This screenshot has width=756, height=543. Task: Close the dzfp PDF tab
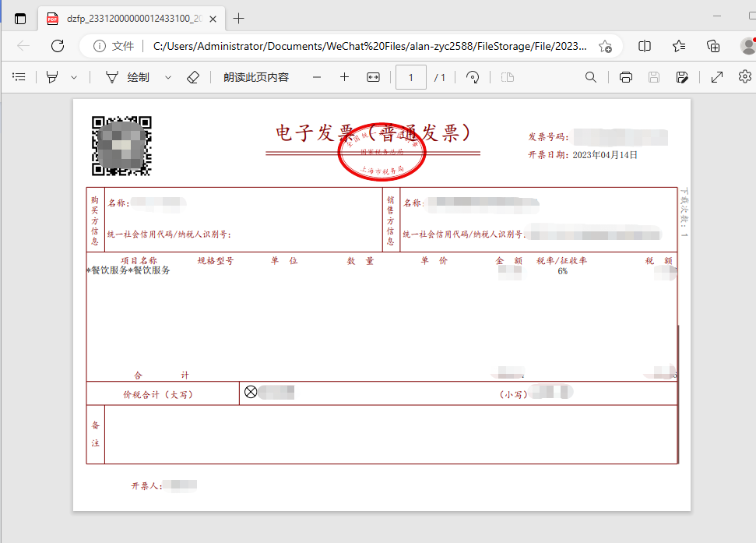(213, 19)
